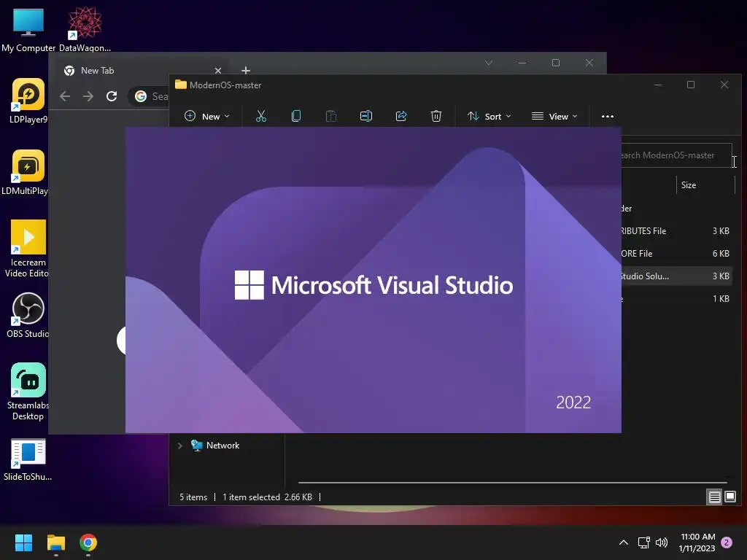The image size is (747, 560).
Task: Select the New Tab tab in Chrome
Action: coord(142,71)
